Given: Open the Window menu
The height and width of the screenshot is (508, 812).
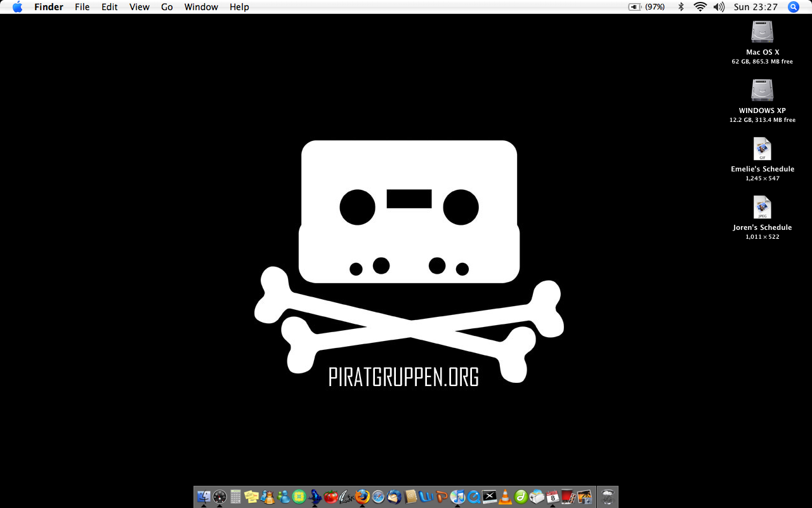Looking at the screenshot, I should coord(201,7).
